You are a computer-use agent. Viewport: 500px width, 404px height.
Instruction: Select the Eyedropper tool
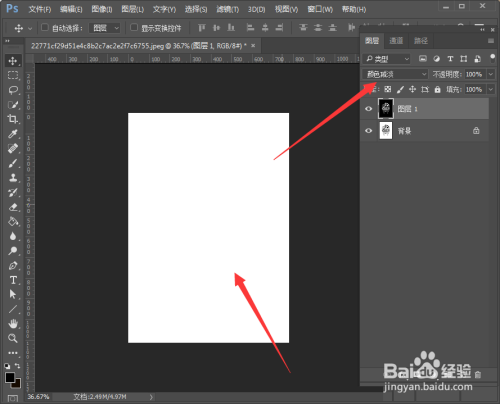tap(13, 134)
